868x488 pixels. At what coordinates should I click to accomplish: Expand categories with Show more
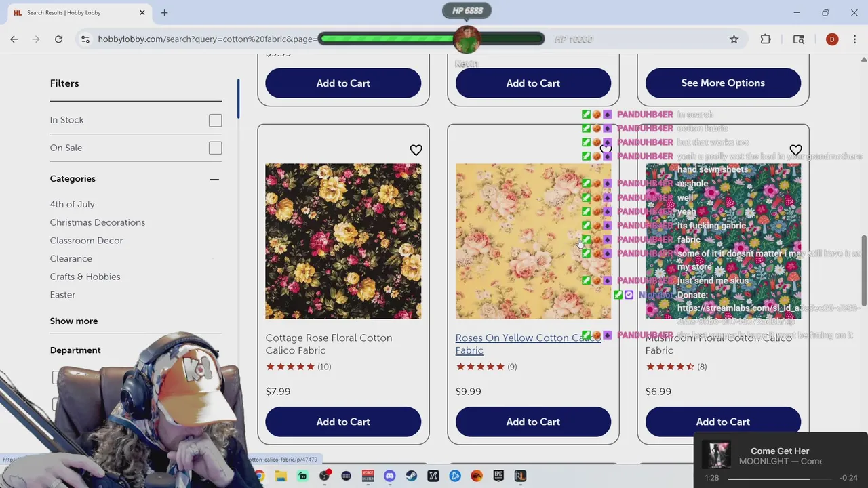(74, 321)
